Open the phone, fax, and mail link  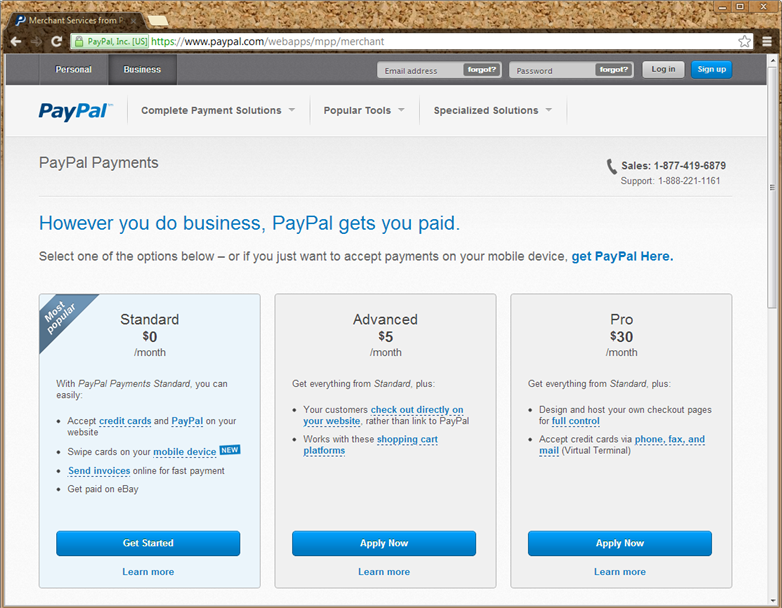(x=622, y=445)
